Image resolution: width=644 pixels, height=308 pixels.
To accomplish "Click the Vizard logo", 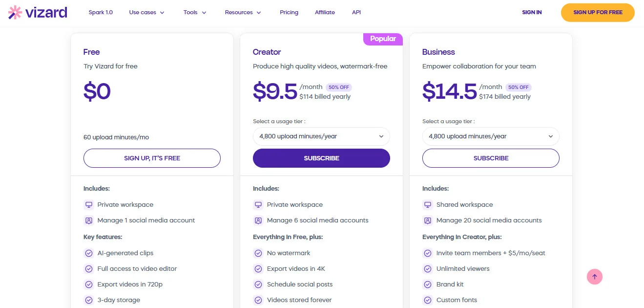I will coord(37,12).
